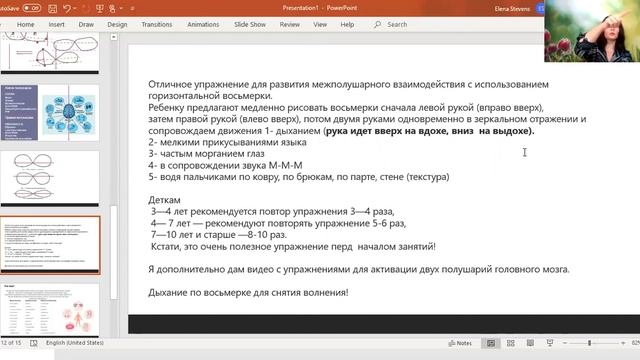
Task: Switch to the Draw tab
Action: click(x=86, y=24)
